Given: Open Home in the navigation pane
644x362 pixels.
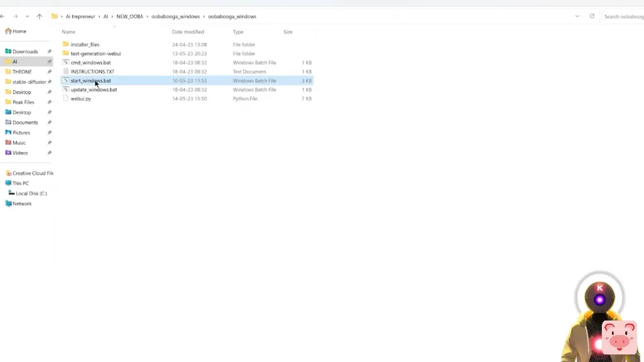Looking at the screenshot, I should (16, 31).
